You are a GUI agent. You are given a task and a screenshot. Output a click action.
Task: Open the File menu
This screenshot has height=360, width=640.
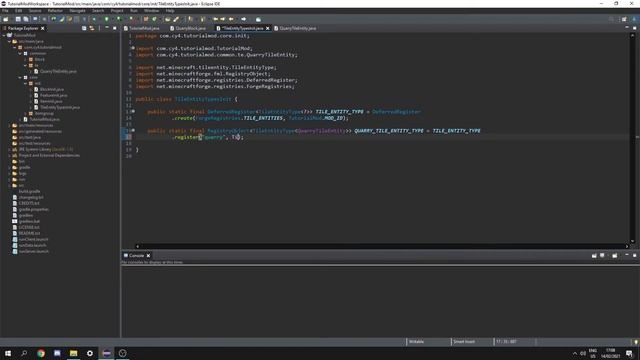5,11
